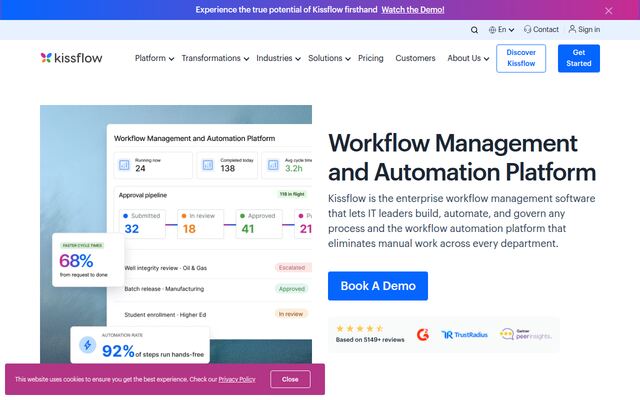
Task: Click 'Well integrity review - Oil & Gas' row
Action: point(166,268)
